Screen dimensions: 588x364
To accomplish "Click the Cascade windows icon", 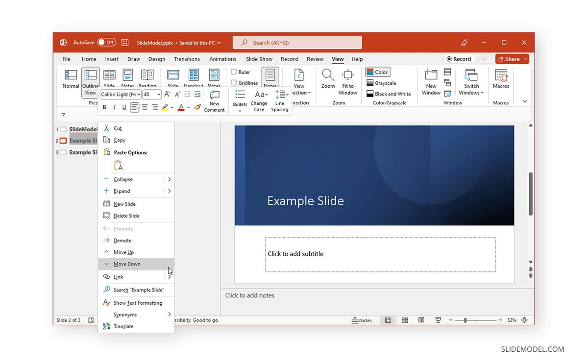I will (447, 83).
